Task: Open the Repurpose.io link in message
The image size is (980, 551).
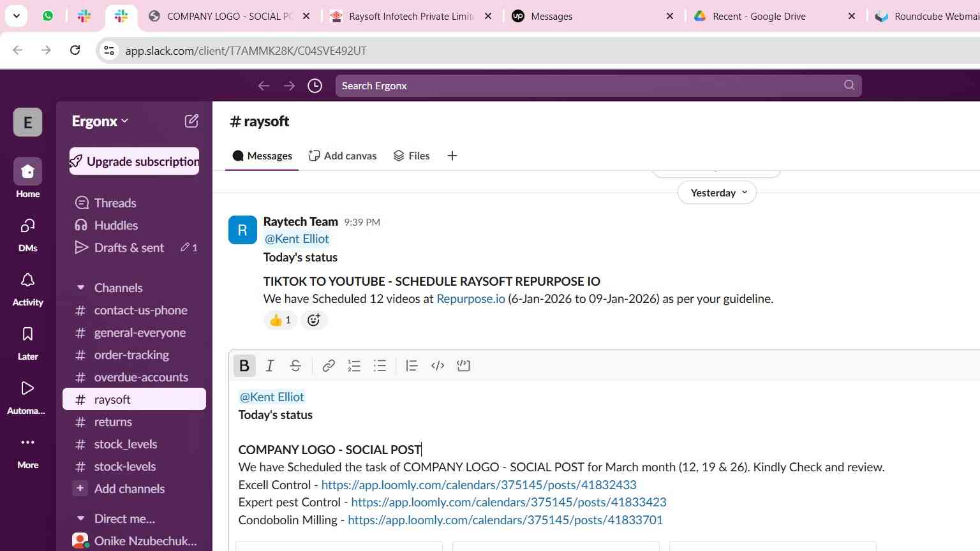Action: point(471,298)
